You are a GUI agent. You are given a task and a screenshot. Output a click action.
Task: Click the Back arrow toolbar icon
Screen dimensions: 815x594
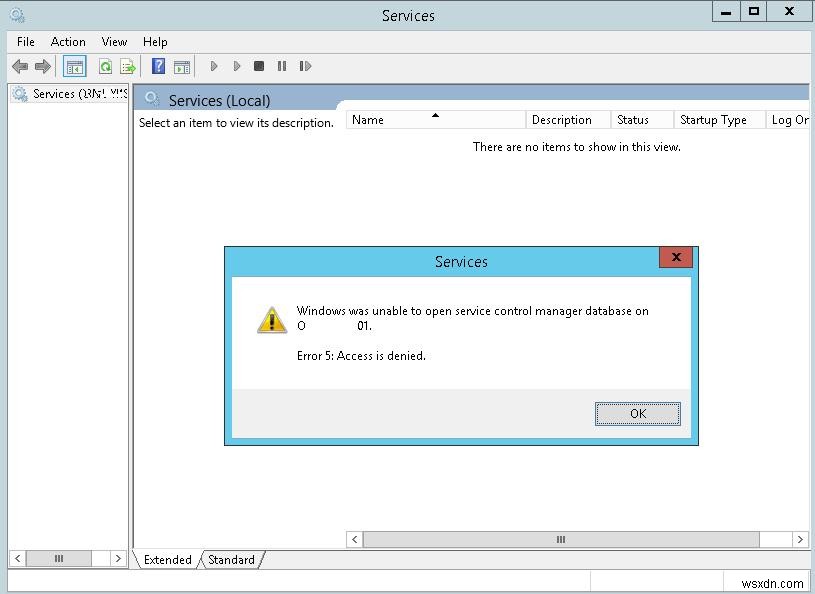pyautogui.click(x=20, y=66)
